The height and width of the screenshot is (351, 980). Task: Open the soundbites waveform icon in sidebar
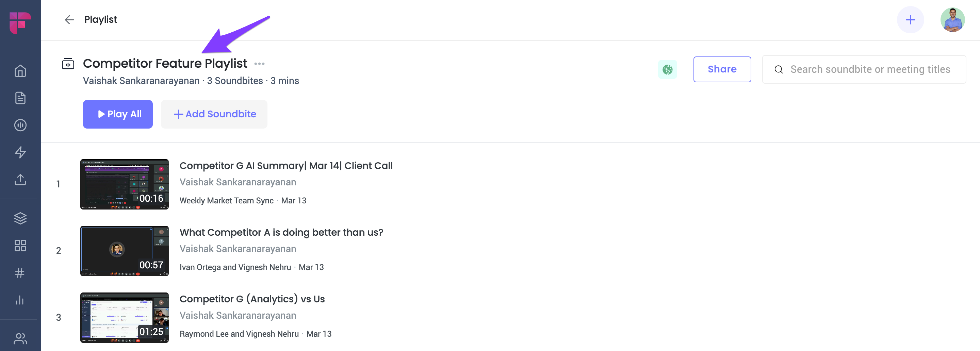(x=20, y=125)
